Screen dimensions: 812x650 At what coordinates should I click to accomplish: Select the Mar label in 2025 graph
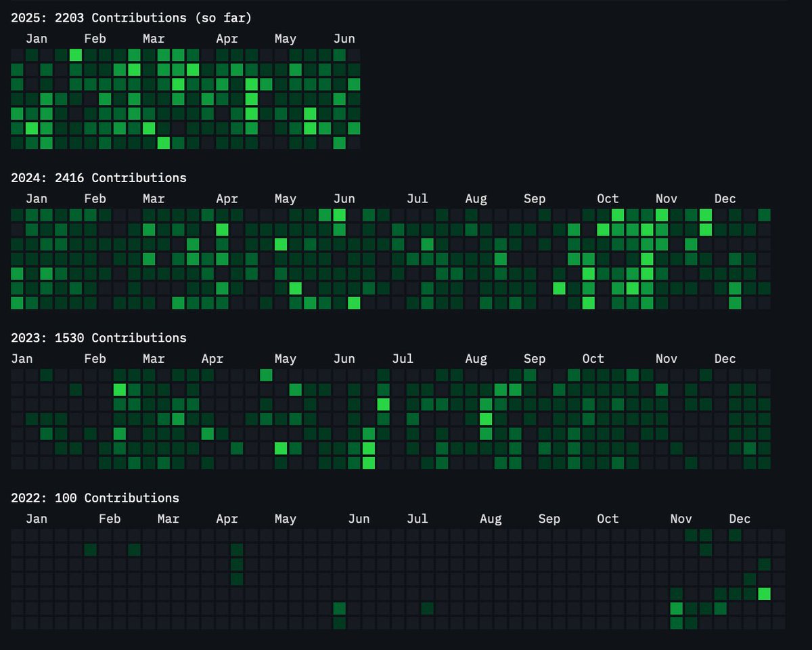click(154, 39)
